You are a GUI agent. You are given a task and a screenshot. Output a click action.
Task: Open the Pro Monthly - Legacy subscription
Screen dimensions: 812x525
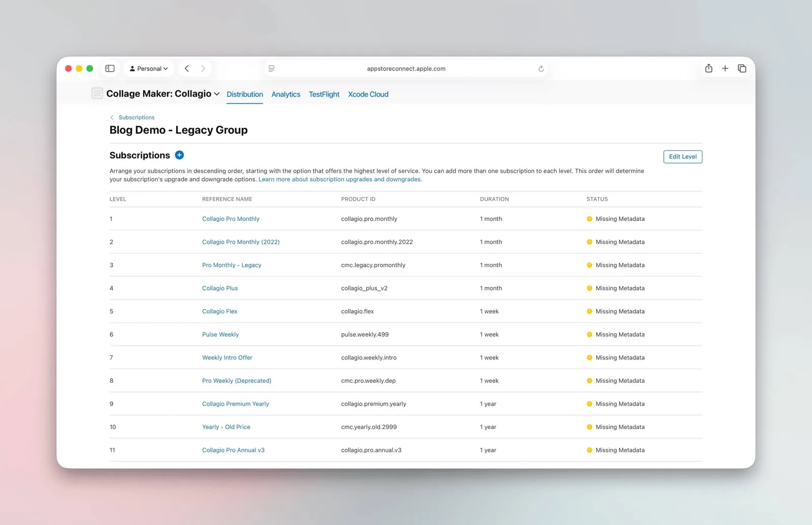(x=231, y=265)
